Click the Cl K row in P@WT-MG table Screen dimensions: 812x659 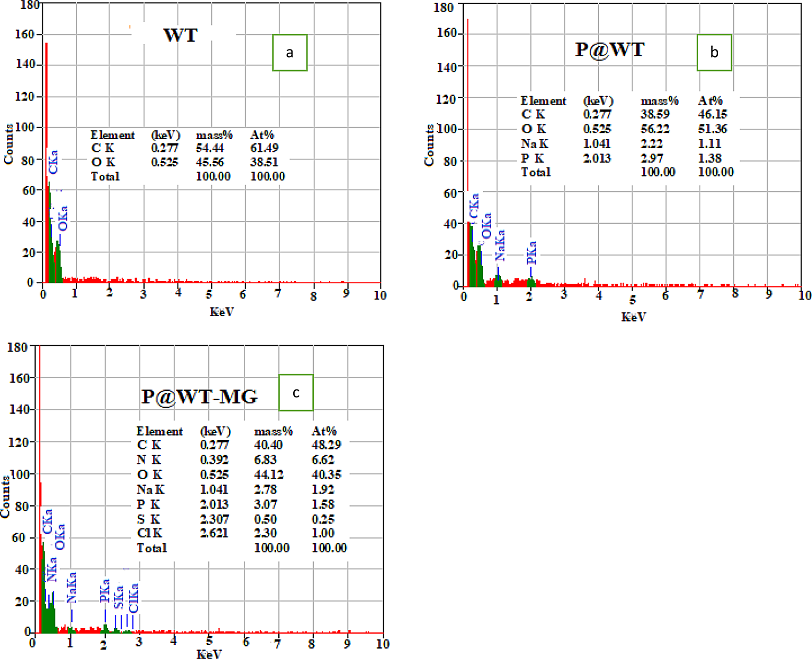[150, 533]
